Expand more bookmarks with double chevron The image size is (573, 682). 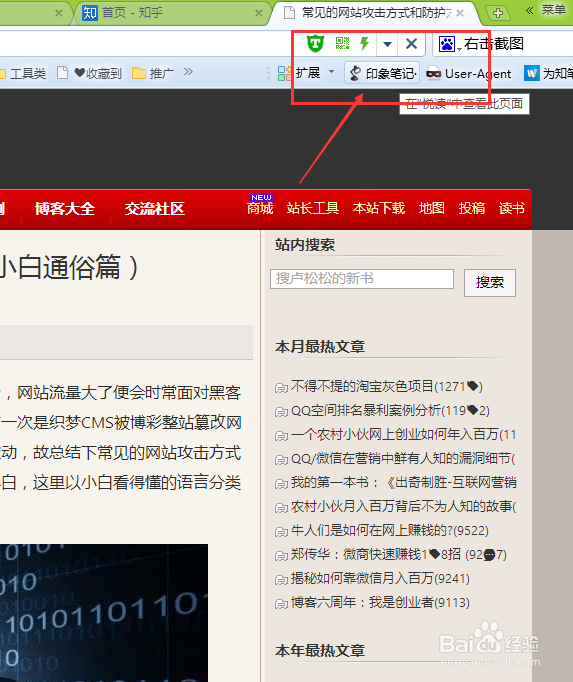click(188, 72)
